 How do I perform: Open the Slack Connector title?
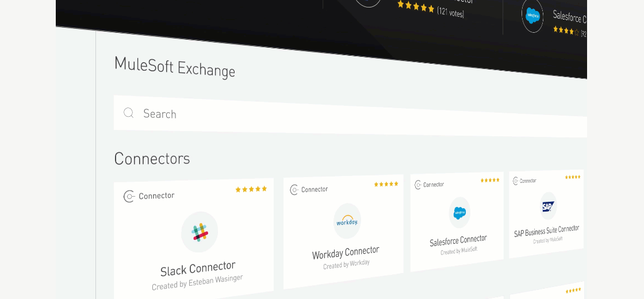(x=198, y=269)
